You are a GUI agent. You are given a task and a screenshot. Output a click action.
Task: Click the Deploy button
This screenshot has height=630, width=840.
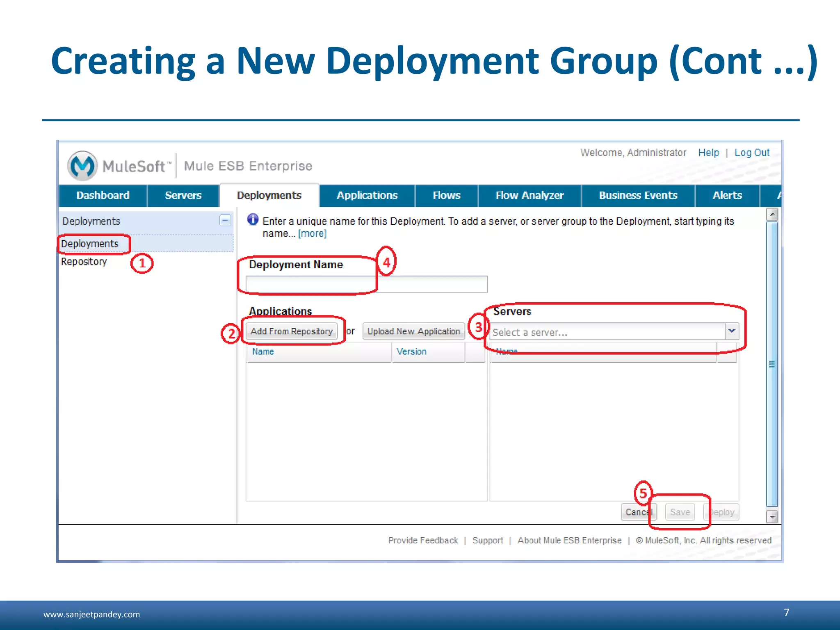(x=721, y=512)
